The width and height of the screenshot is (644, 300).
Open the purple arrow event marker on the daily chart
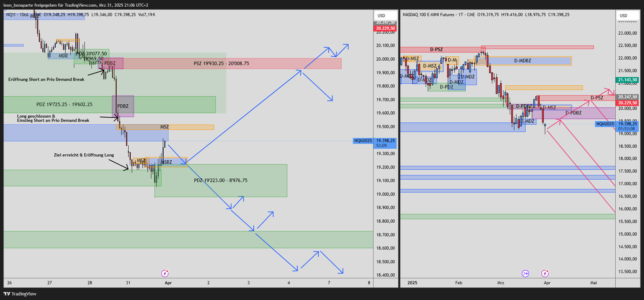click(525, 273)
